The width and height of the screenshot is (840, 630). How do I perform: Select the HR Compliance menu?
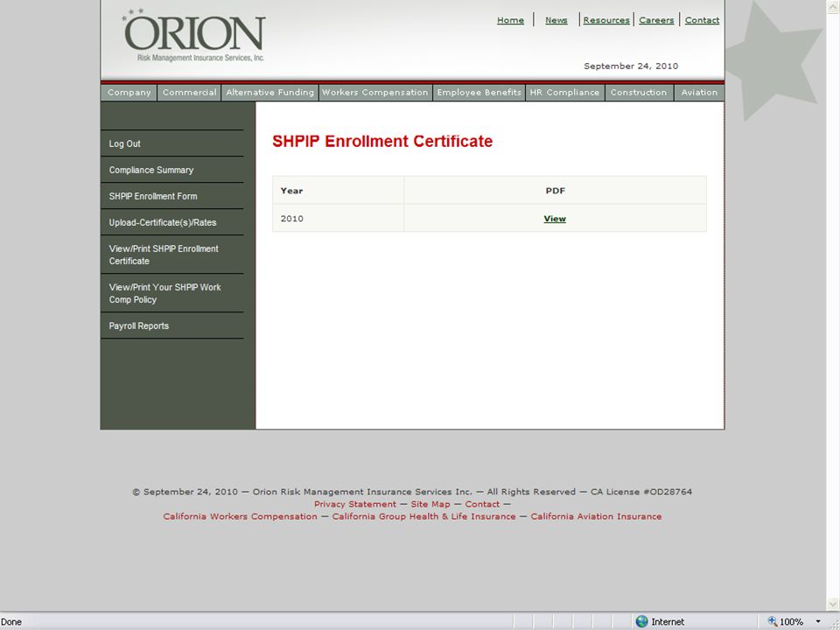[564, 93]
